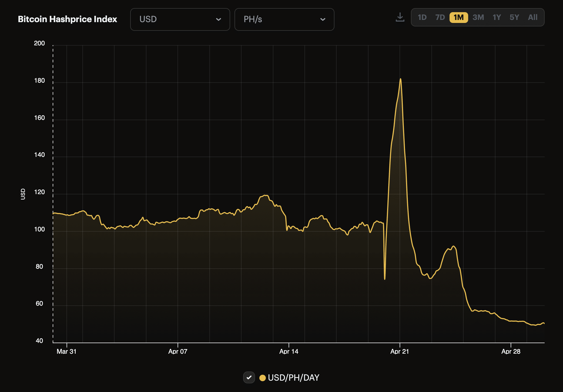The image size is (563, 392).
Task: Uncheck the USD/PH/DAY series checkbox
Action: 249,377
